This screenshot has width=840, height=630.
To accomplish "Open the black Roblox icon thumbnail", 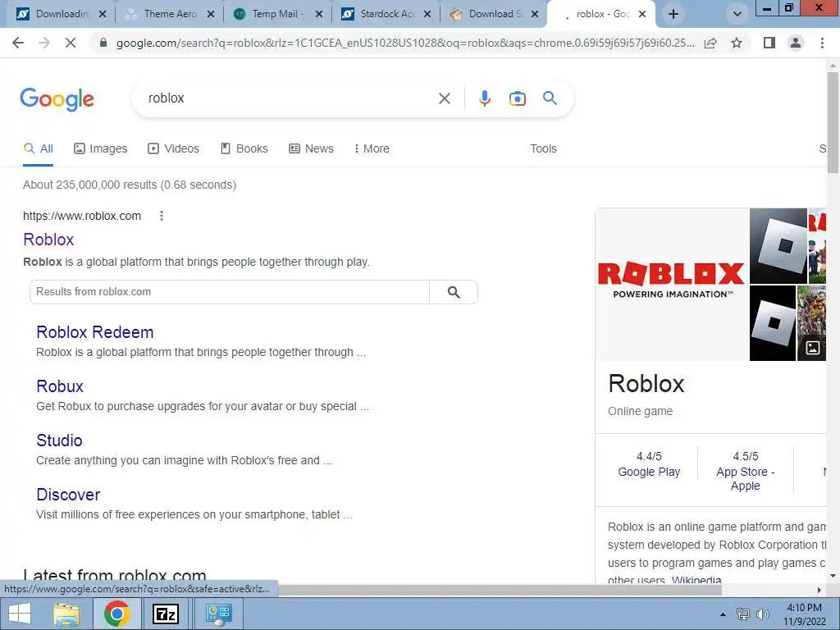I will [773, 323].
